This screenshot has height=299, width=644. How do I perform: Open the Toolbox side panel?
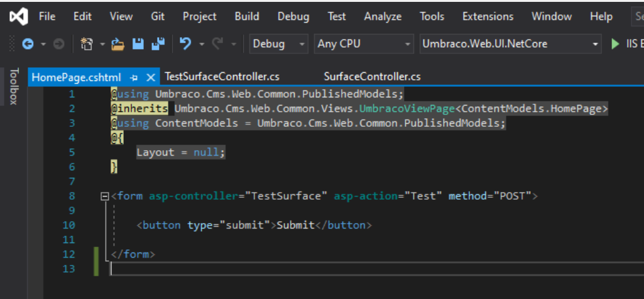coord(14,87)
